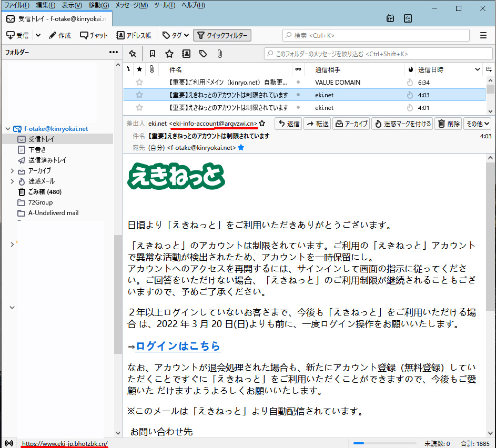Star the VALUE DOMAIN message
This screenshot has height=448, width=496.
(x=139, y=83)
